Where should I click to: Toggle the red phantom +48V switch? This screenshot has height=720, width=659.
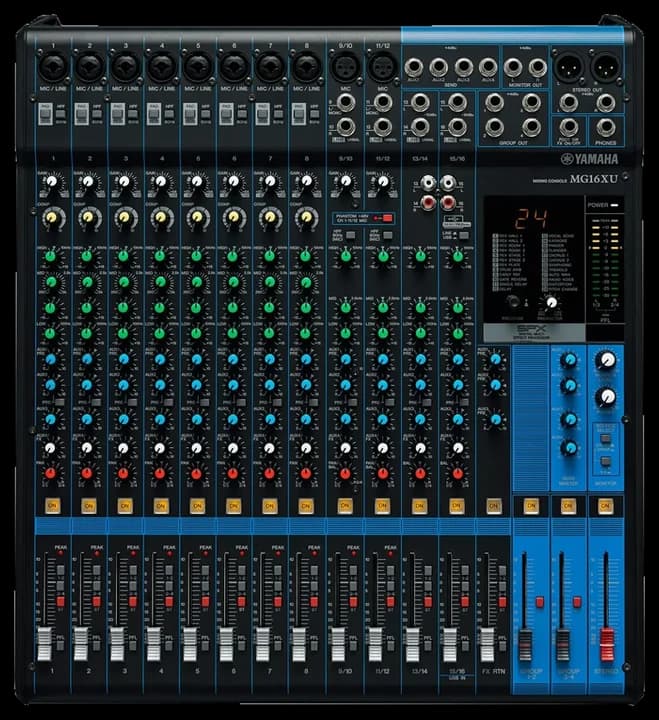pyautogui.click(x=387, y=218)
